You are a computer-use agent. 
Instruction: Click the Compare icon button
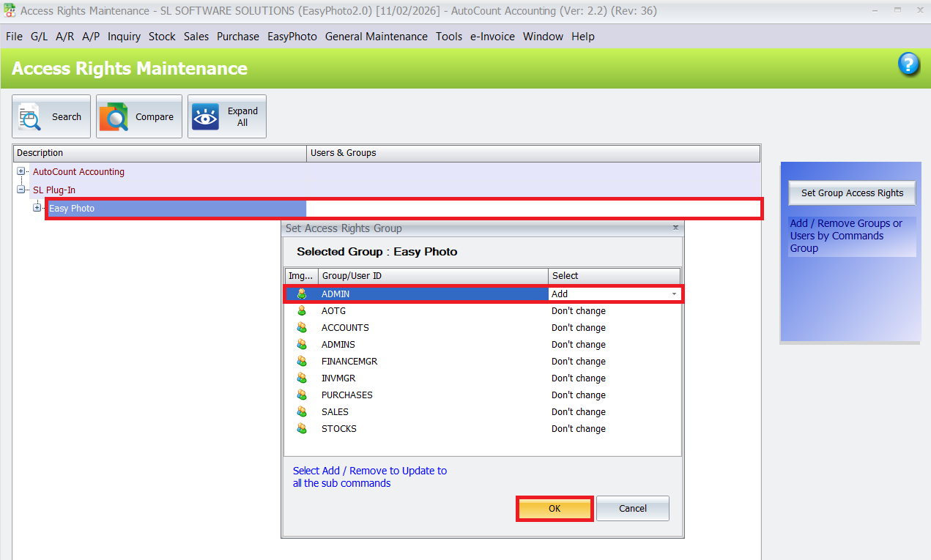114,117
